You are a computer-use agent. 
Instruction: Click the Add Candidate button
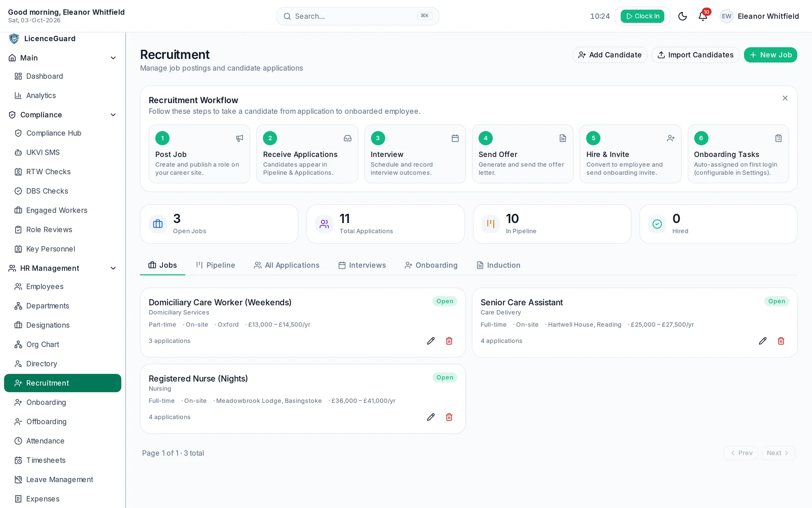[x=610, y=55]
